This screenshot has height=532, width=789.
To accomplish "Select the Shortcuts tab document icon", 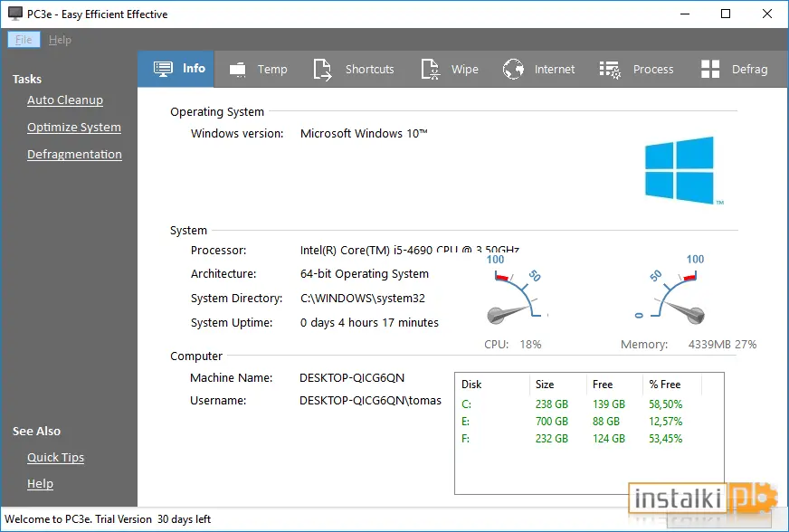I will (322, 70).
